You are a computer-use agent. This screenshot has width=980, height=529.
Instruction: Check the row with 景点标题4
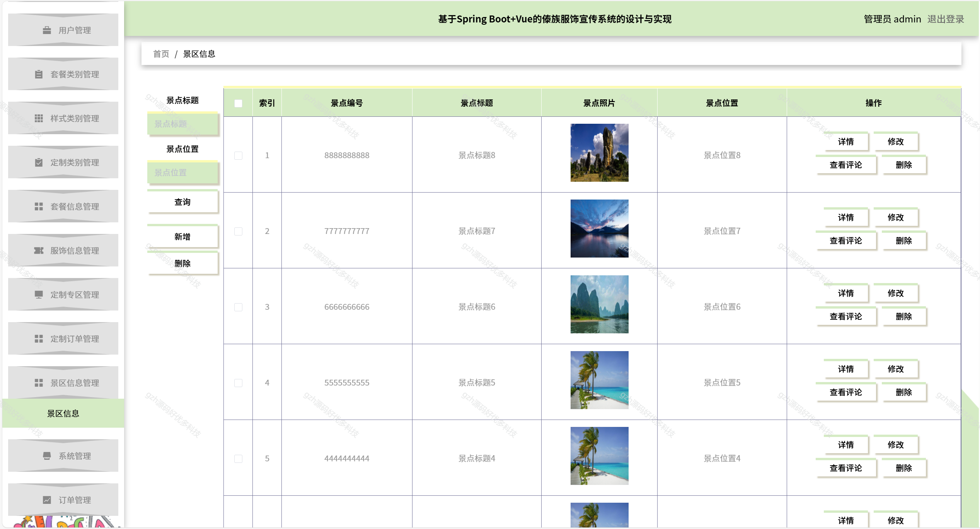tap(238, 459)
